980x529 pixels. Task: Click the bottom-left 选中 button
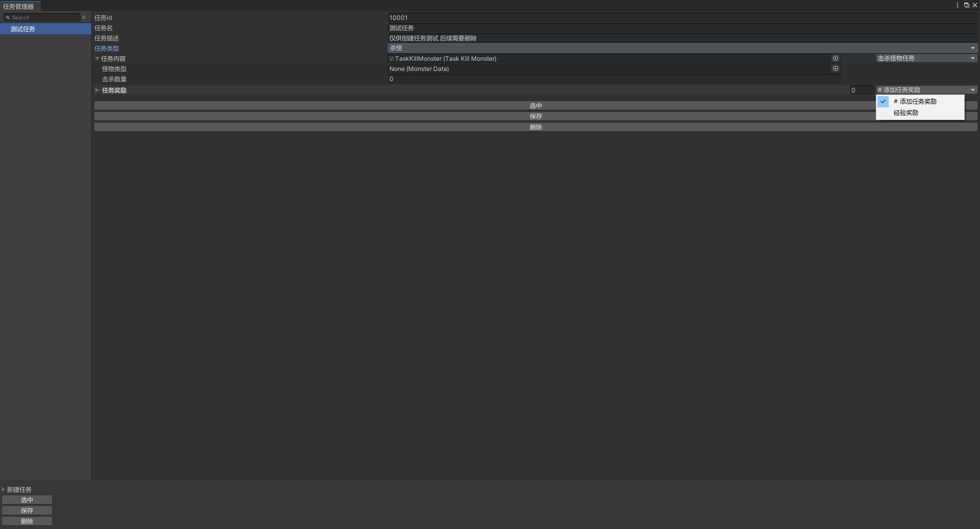coord(27,500)
